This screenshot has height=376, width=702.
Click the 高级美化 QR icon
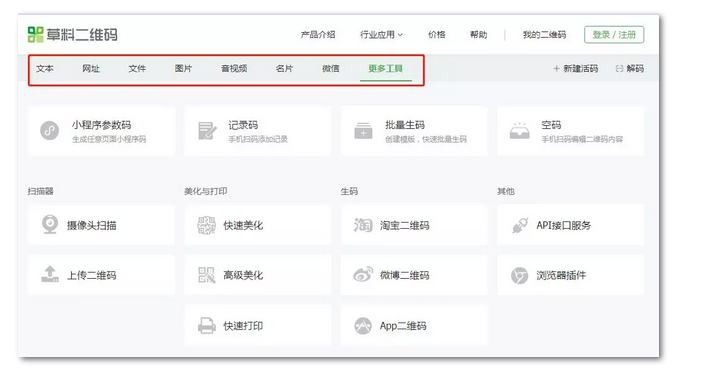(x=206, y=275)
